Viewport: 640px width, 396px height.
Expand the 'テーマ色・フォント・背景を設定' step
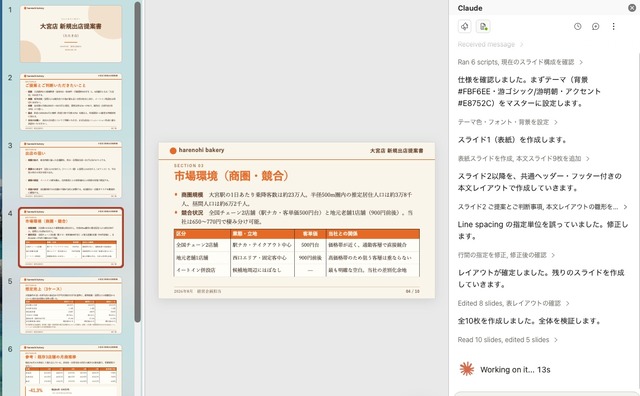(x=507, y=122)
